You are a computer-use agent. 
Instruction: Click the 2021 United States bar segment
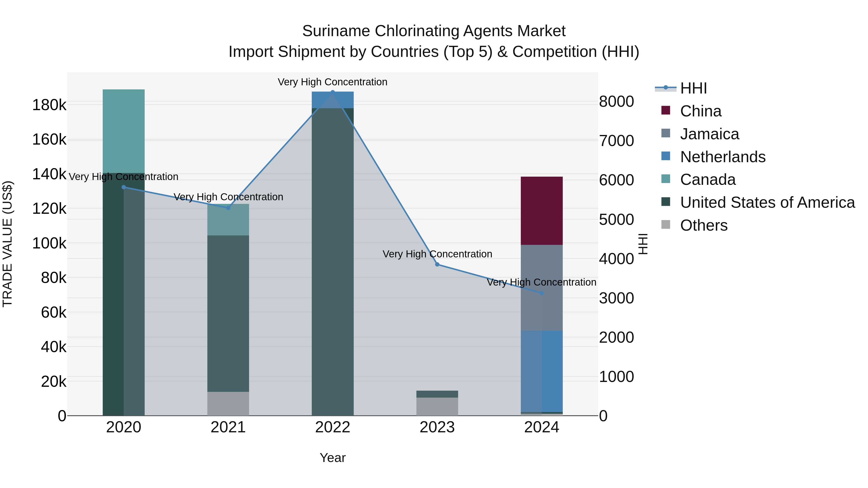tap(228, 314)
